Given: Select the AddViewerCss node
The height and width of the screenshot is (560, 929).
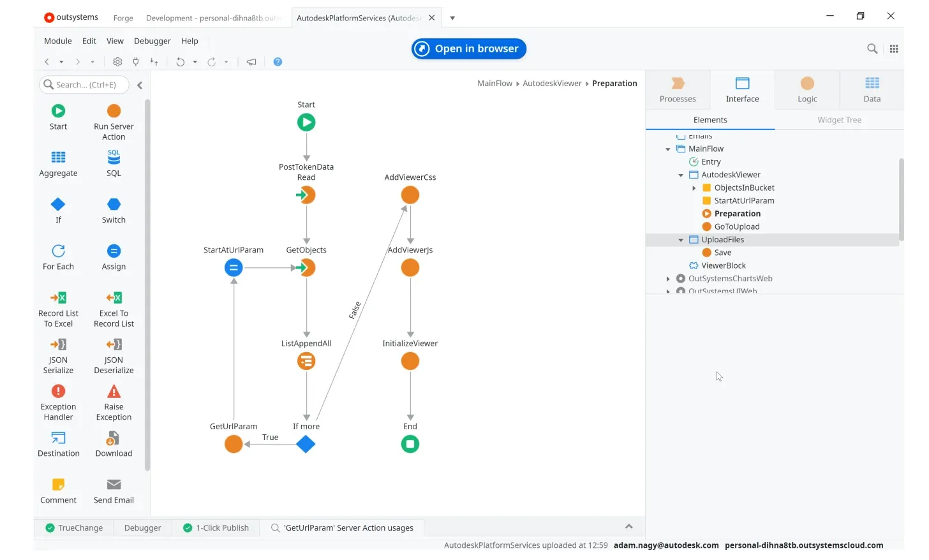Looking at the screenshot, I should [410, 195].
